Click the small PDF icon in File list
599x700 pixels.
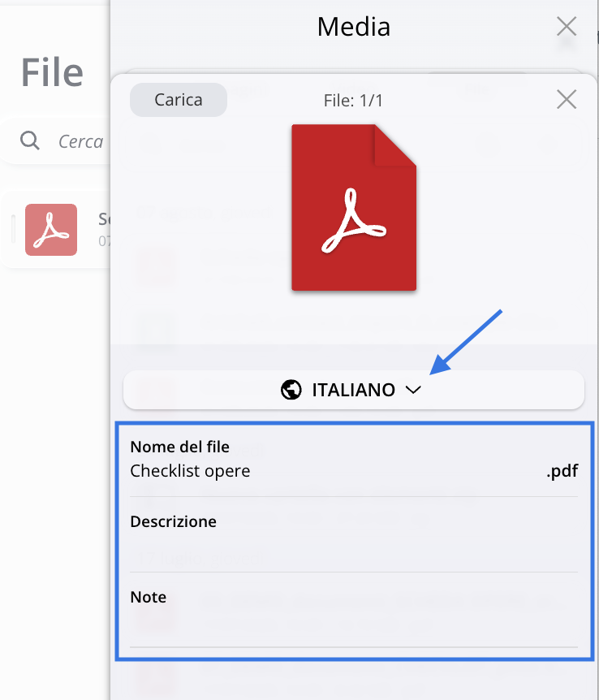pyautogui.click(x=51, y=230)
